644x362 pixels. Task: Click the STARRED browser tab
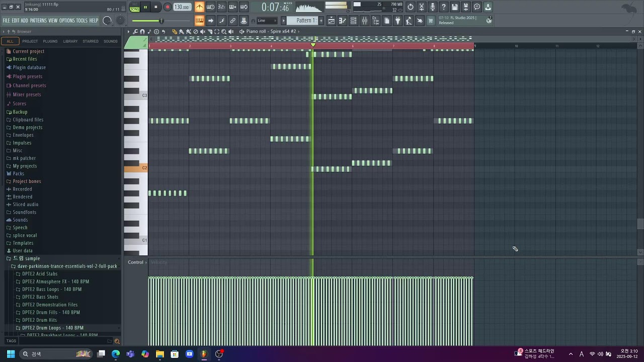tap(91, 41)
